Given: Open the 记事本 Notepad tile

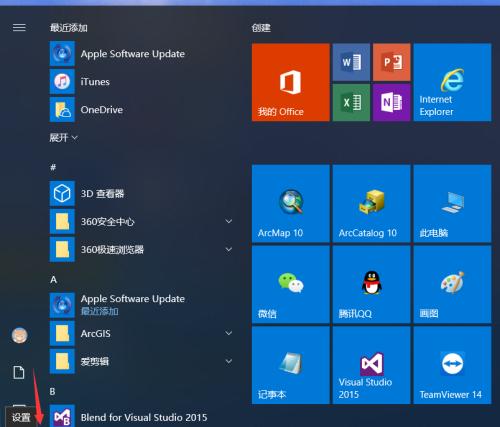Looking at the screenshot, I should tap(291, 365).
